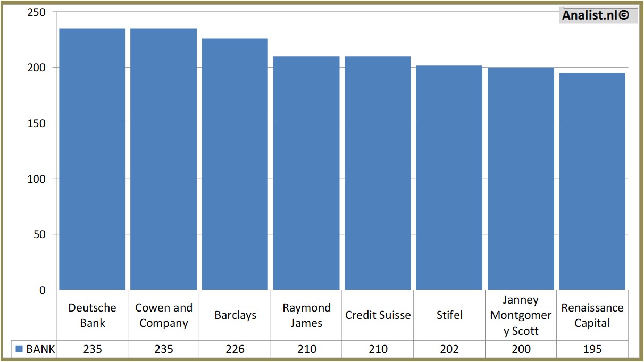Click the Analist.nl© watermark label
The image size is (644, 362).
[x=596, y=15]
